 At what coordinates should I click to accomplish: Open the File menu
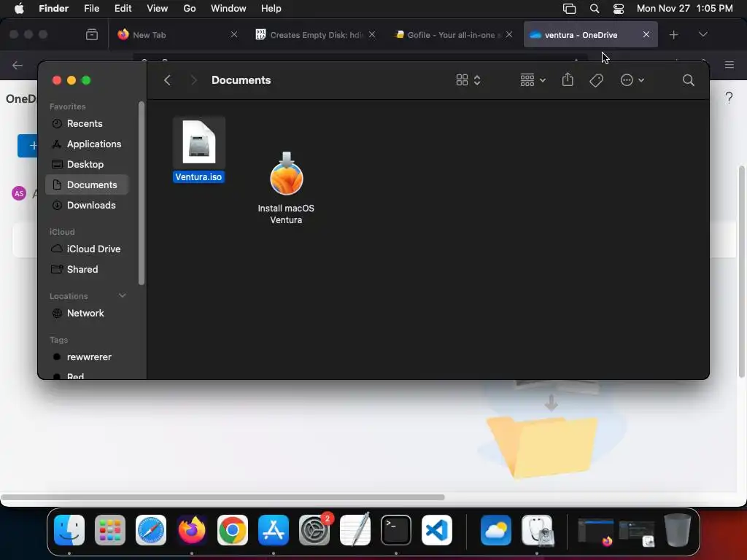91,9
